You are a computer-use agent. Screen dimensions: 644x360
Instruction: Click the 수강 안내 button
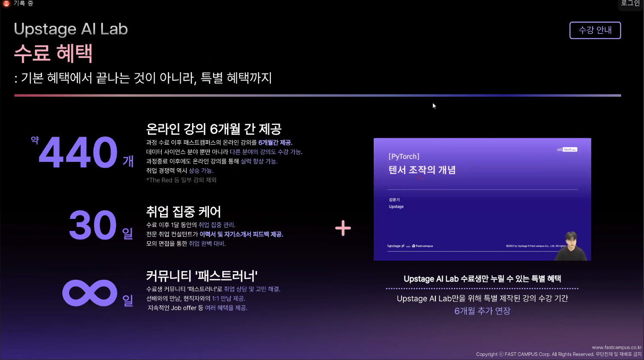595,30
